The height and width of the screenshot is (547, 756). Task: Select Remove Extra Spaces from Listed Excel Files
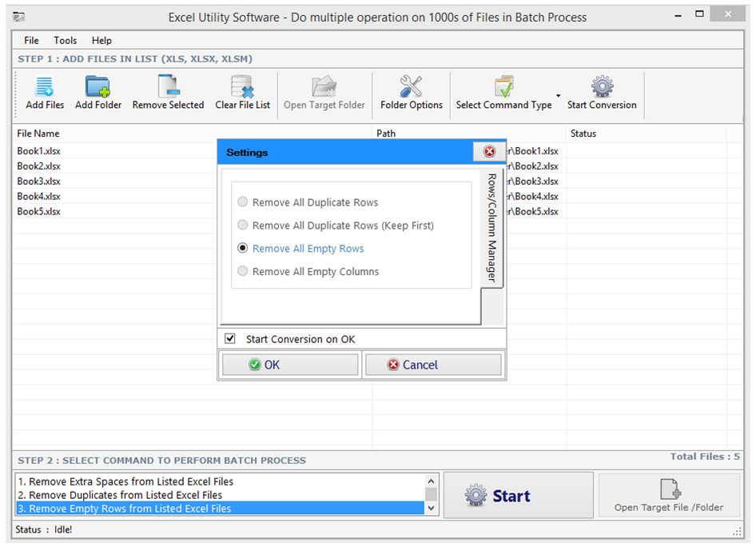(x=221, y=481)
